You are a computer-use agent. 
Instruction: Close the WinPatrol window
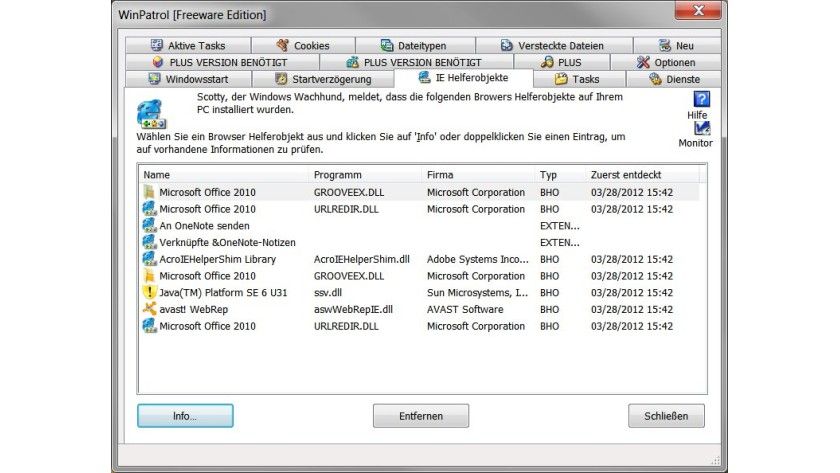click(698, 10)
